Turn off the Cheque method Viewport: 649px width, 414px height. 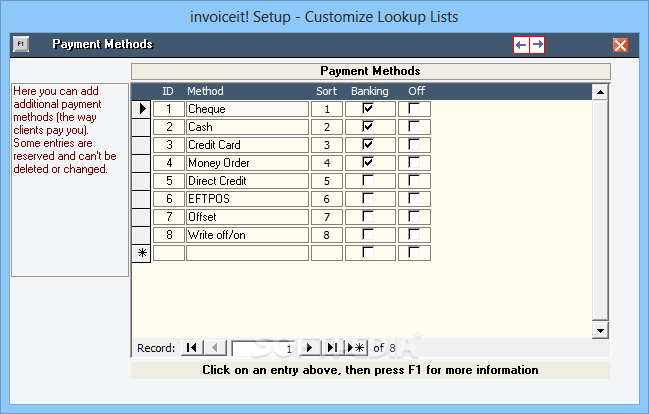pos(414,108)
